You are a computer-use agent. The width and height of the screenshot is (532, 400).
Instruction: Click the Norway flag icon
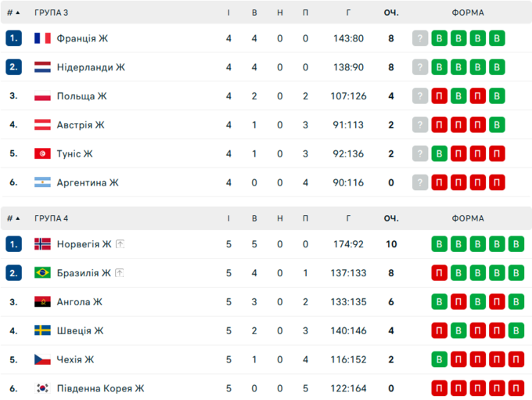(x=42, y=244)
